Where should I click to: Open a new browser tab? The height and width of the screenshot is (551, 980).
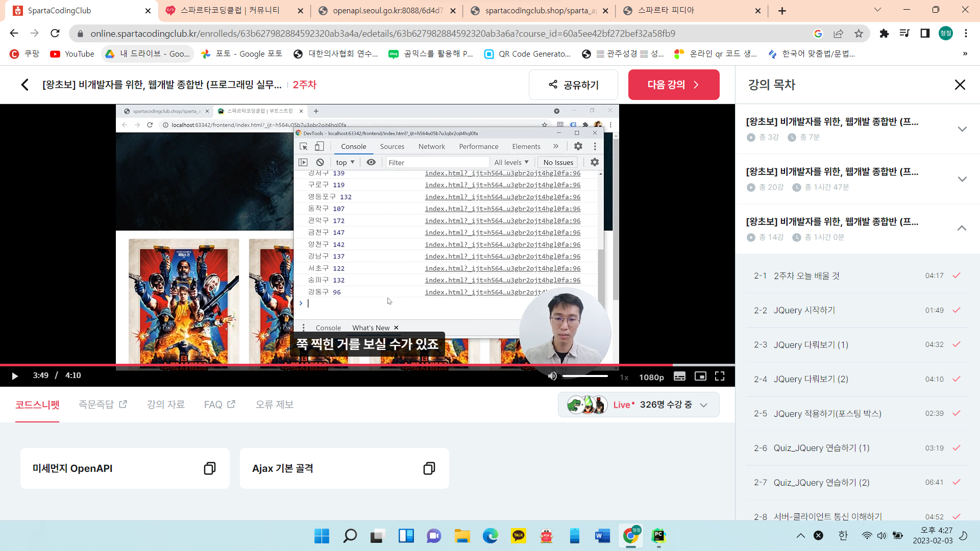click(782, 11)
